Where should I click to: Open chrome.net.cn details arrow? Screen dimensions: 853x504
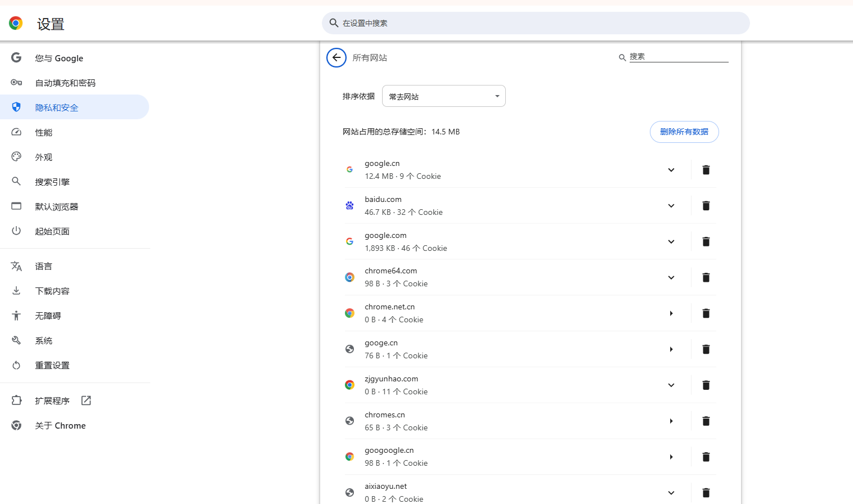tap(671, 313)
